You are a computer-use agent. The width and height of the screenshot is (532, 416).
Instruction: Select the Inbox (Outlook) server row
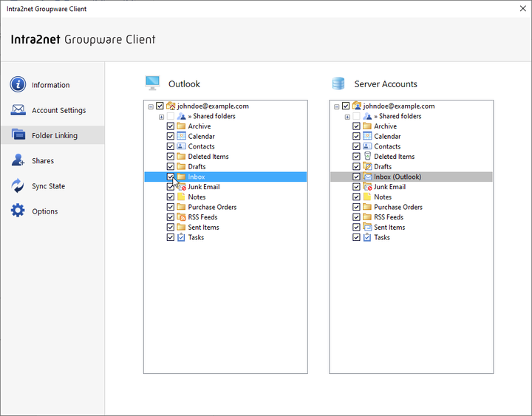pos(412,177)
